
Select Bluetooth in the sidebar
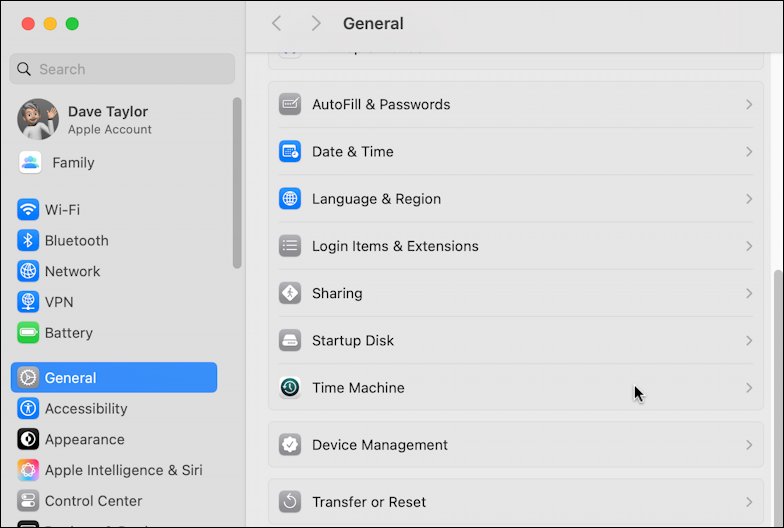coord(114,240)
